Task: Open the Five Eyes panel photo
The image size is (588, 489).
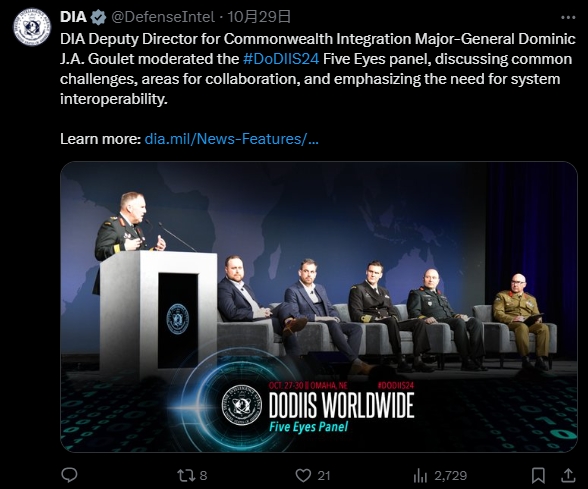Action: tap(319, 307)
